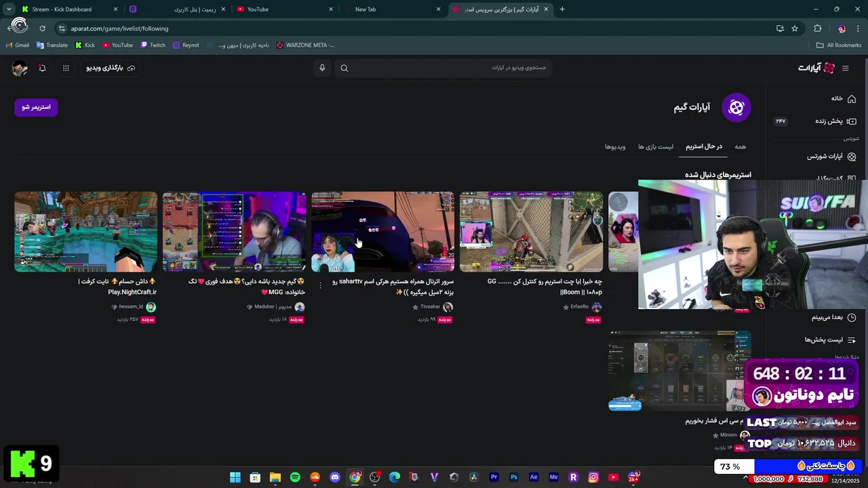This screenshot has height=488, width=868.
Task: Open آپارات شورتس in sidebar
Action: click(831, 157)
